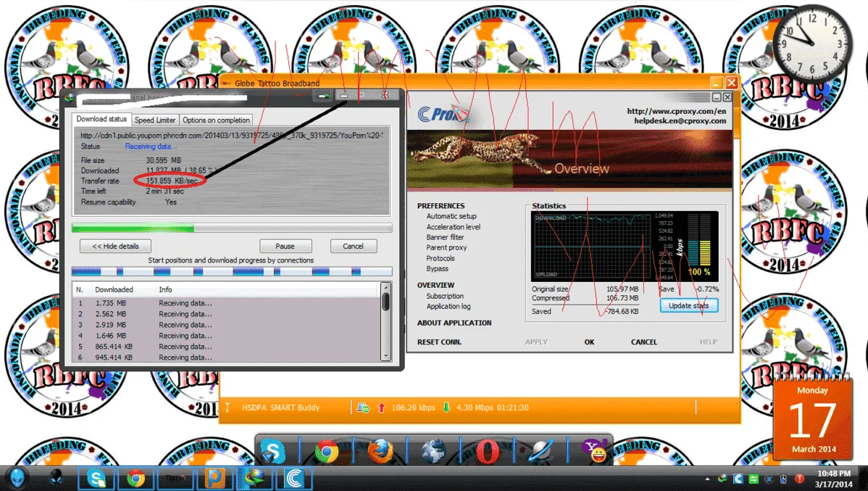Launch Firefox from the dock
Screen dimensions: 868x491
pos(380,451)
